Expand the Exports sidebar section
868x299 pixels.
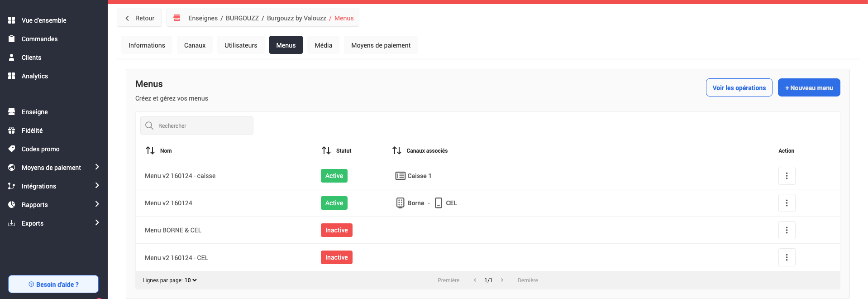97,223
